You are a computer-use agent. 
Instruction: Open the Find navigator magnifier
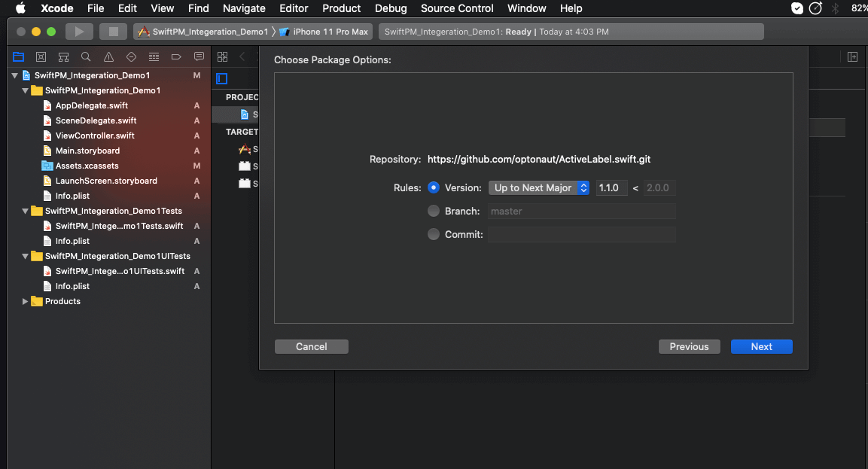[x=86, y=57]
